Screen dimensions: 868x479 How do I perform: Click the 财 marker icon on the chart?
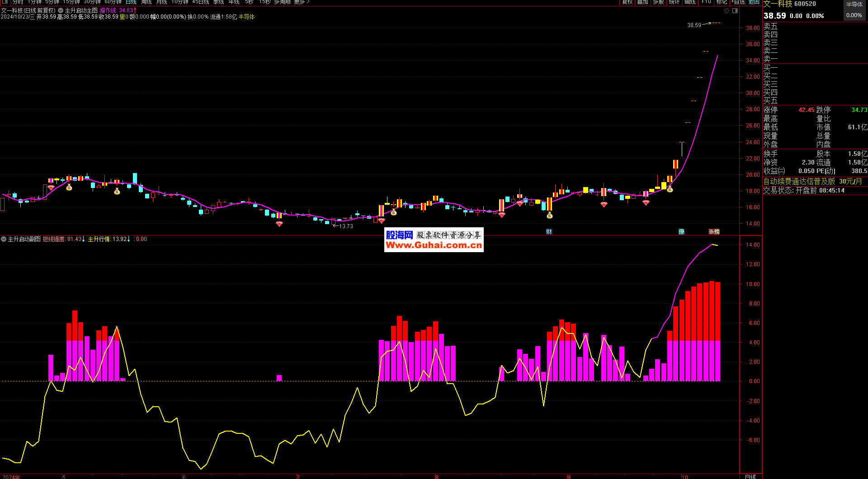click(x=549, y=232)
